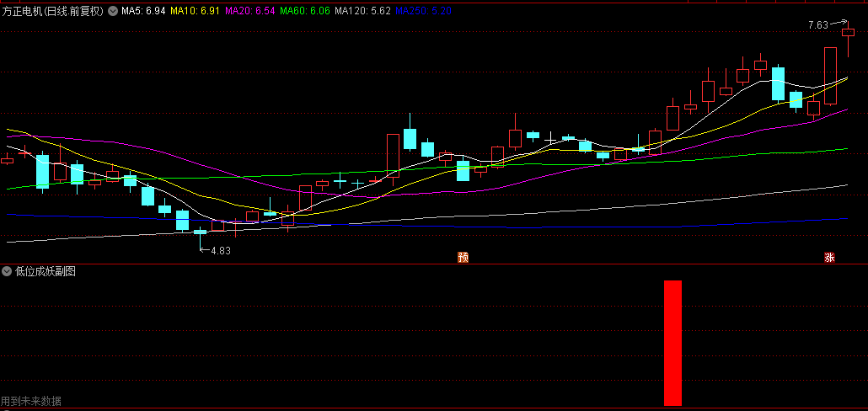
Task: Click the blue MA250: 5.20 label
Action: [424, 10]
